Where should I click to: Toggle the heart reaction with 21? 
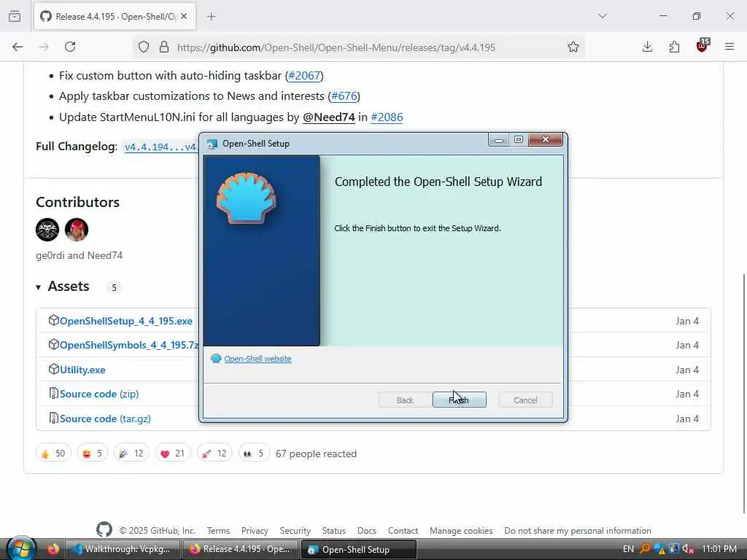[x=173, y=454]
